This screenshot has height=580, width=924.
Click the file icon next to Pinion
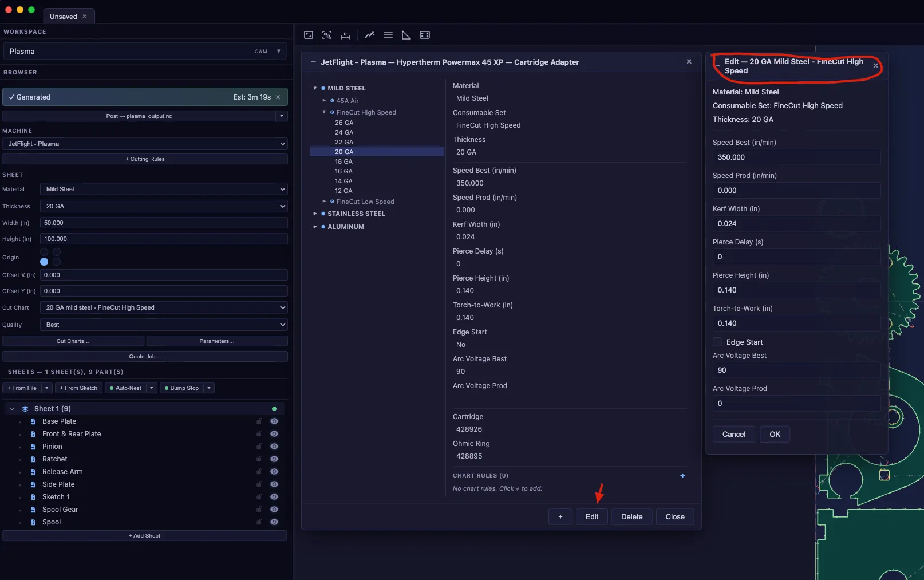click(x=33, y=447)
